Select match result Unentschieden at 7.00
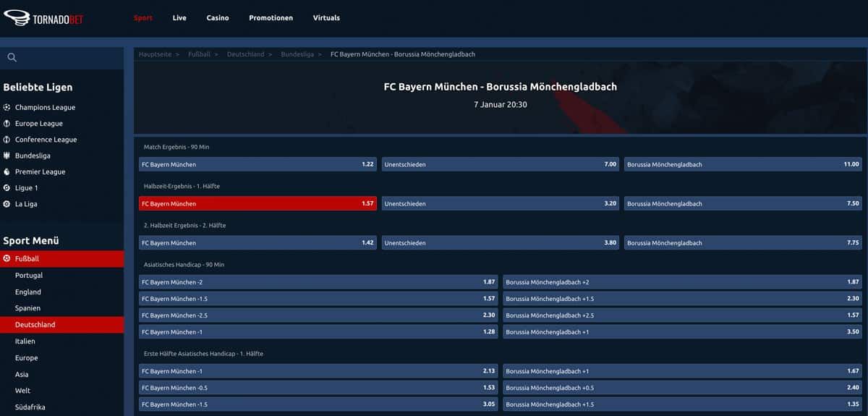Screen dimensions: 868x416 click(500, 164)
